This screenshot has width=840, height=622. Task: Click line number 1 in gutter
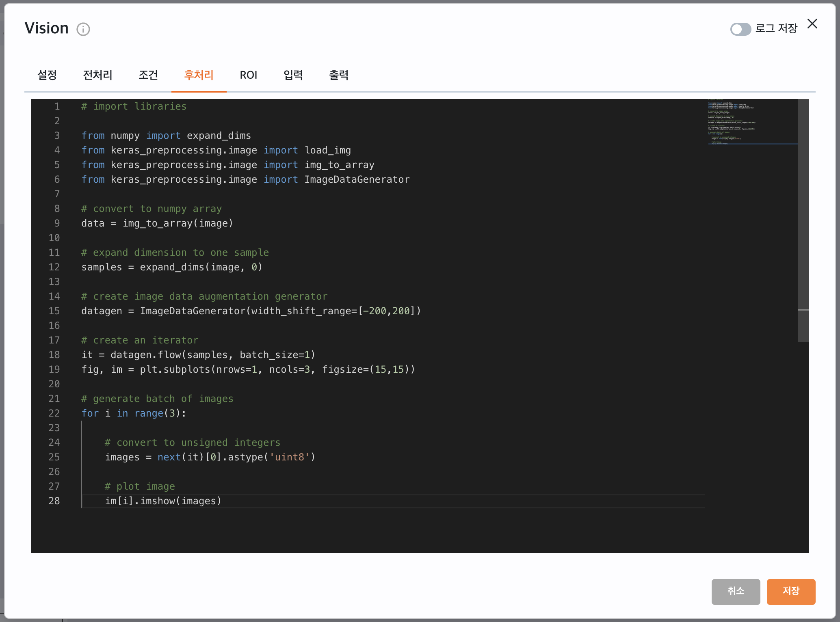coord(57,106)
